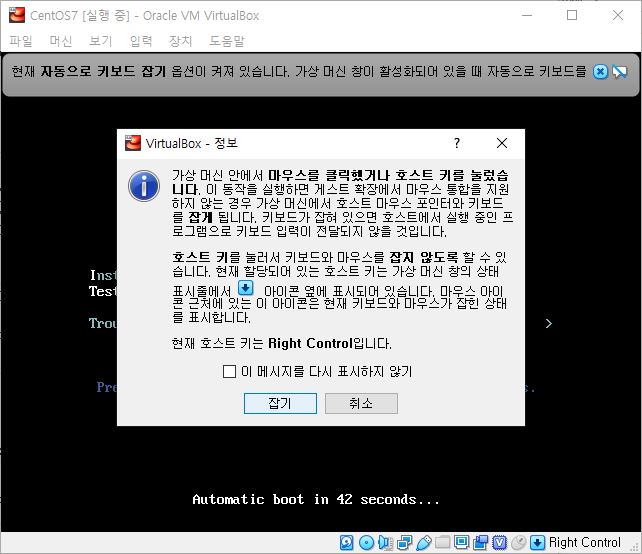
Task: Click the window resize grip in status bar
Action: coord(635,547)
